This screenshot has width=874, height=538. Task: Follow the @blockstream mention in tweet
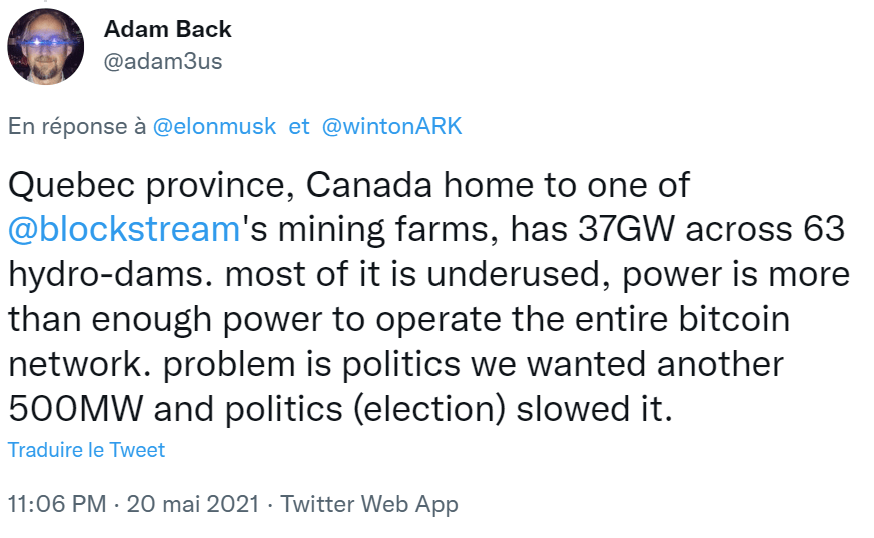[x=123, y=229]
